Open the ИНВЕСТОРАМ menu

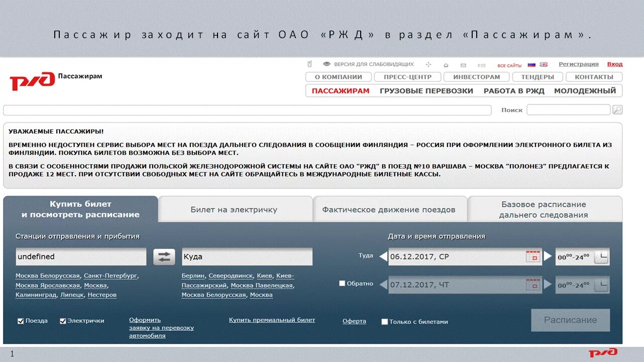tap(477, 77)
